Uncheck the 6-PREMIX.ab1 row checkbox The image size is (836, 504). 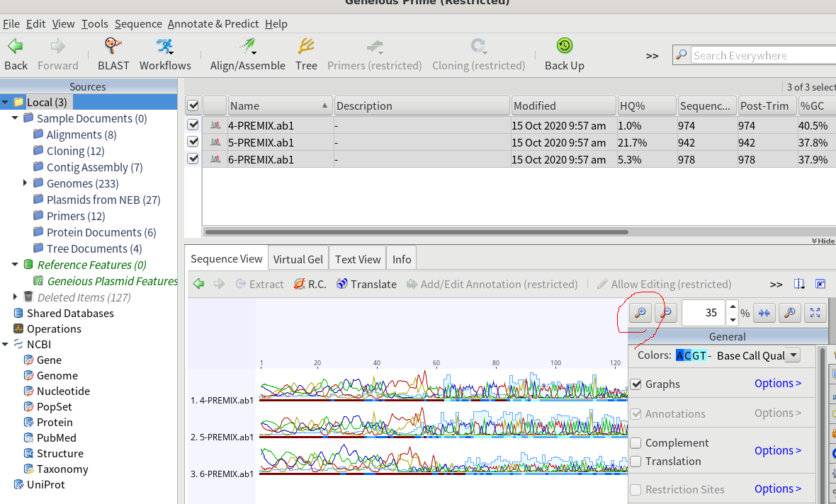click(193, 159)
